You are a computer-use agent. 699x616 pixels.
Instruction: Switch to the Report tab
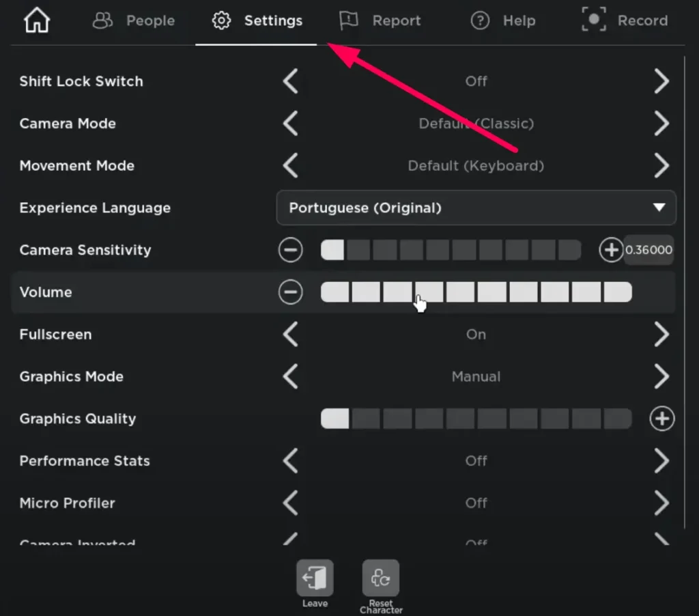[x=381, y=21]
